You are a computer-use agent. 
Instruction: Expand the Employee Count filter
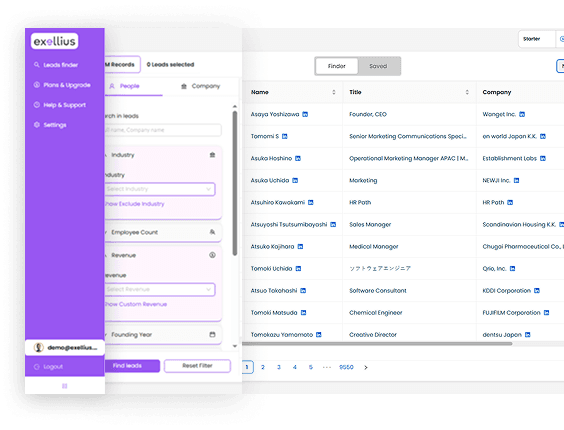(163, 232)
